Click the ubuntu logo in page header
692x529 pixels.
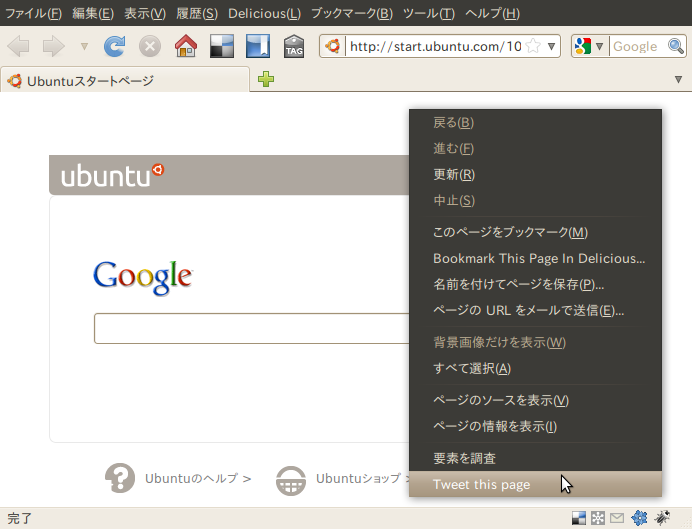(113, 175)
